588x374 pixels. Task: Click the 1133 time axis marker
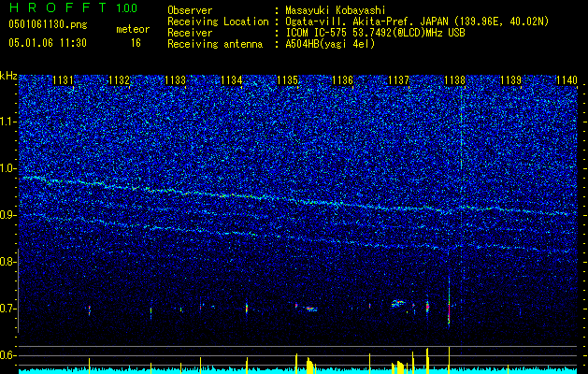coord(175,80)
